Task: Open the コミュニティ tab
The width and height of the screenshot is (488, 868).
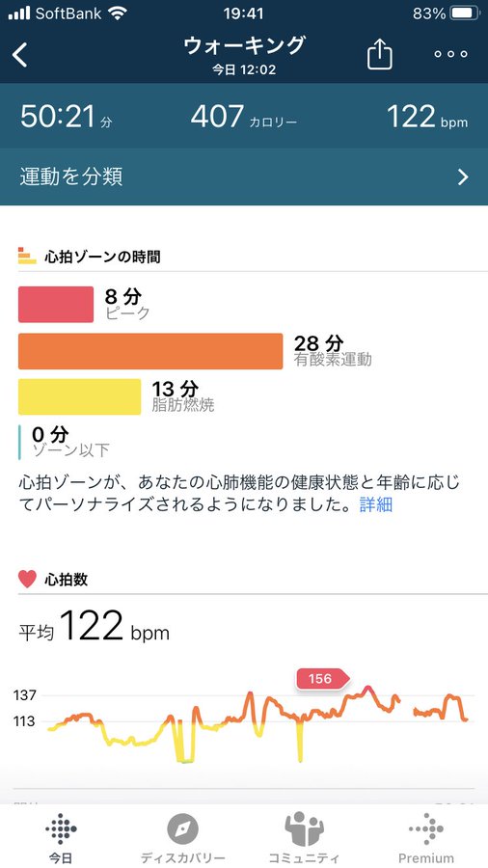Action: 303,838
